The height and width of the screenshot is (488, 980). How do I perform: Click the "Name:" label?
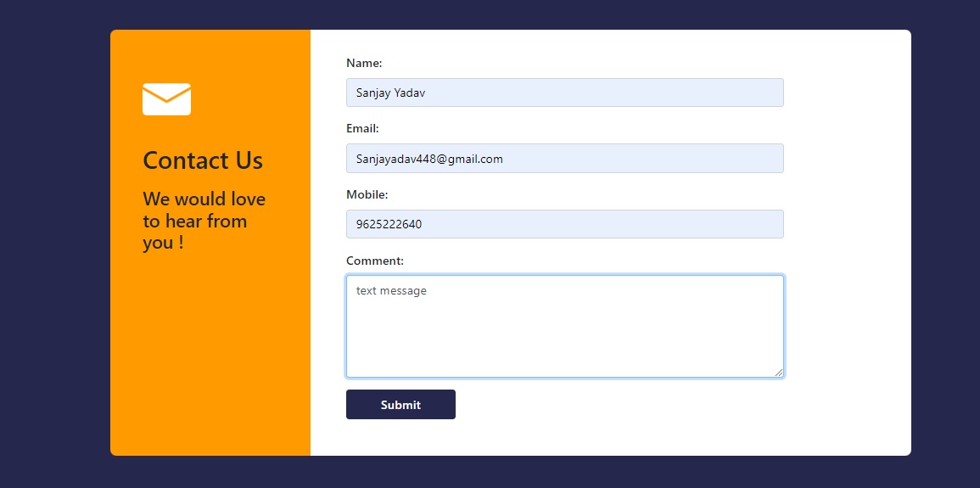364,63
